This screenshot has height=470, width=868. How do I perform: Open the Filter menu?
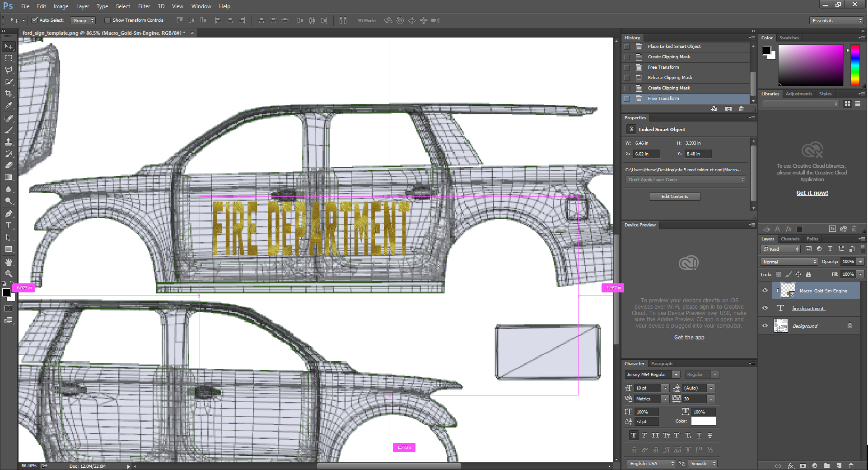[x=144, y=6]
